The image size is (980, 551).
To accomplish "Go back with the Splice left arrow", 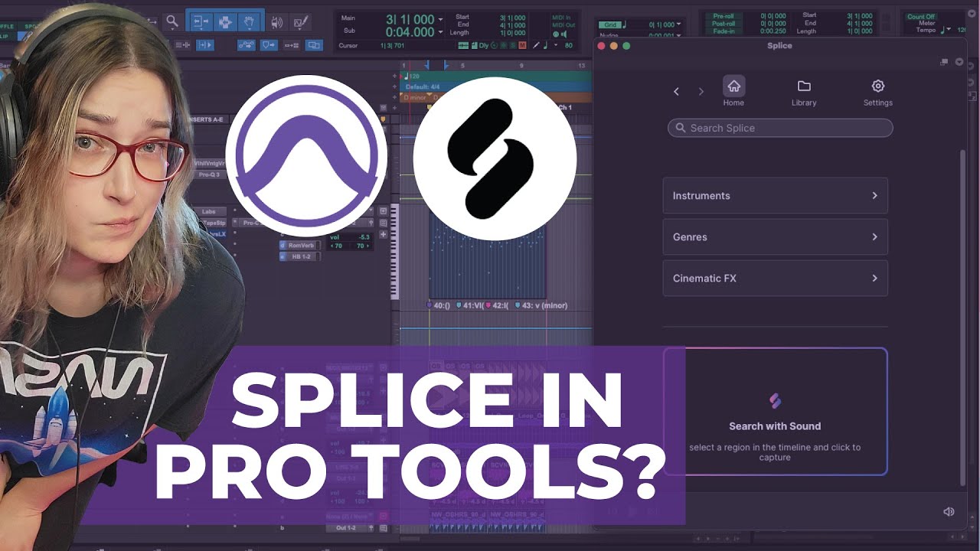I will (676, 92).
